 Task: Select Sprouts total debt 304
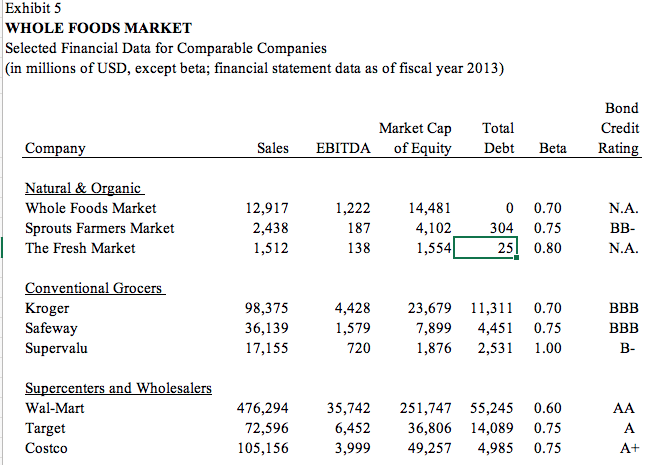(502, 228)
